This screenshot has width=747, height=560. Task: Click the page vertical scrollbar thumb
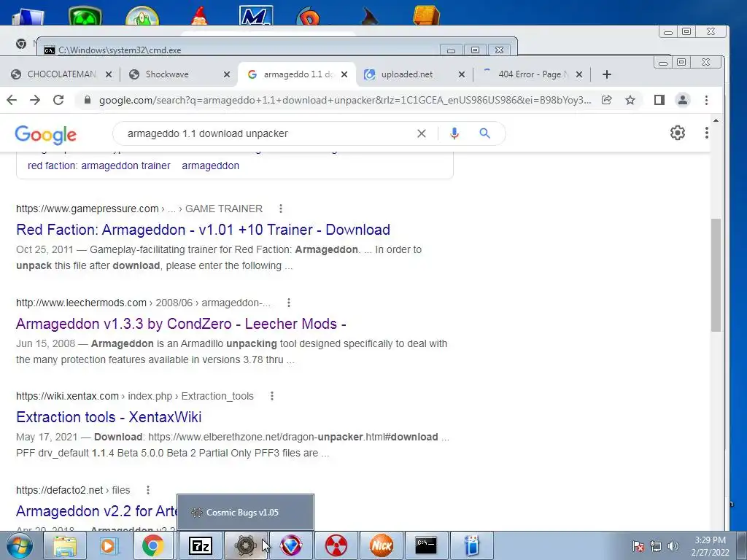pos(716,275)
